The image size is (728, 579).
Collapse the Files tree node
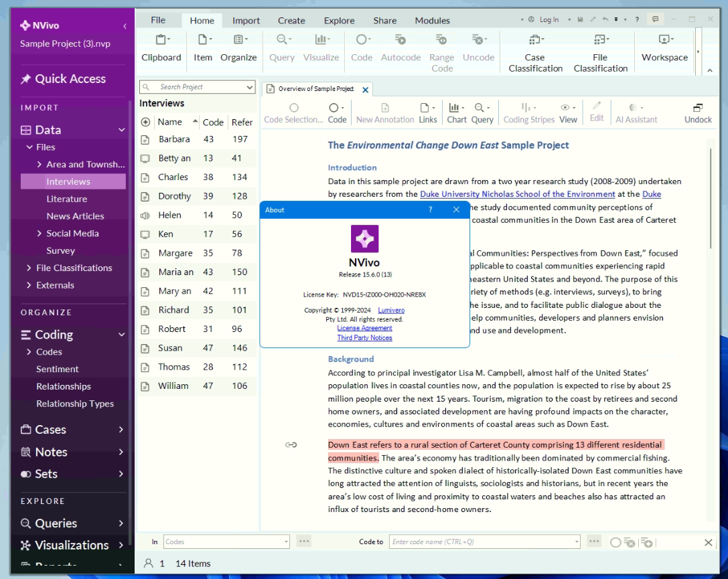click(29, 147)
